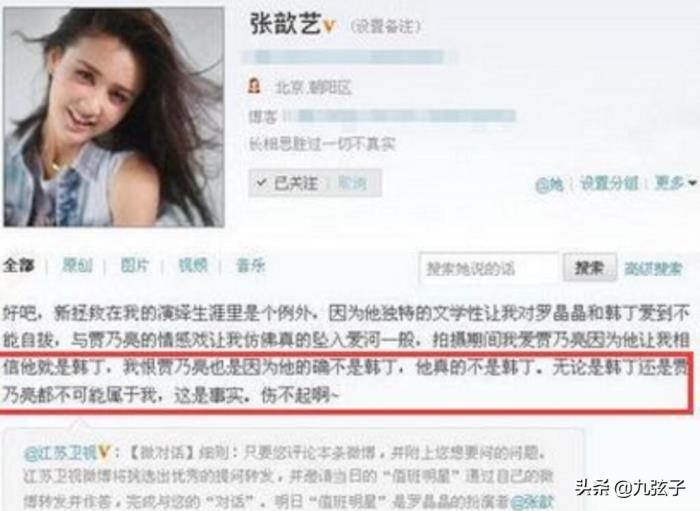Click the 搜索 search button

[589, 267]
